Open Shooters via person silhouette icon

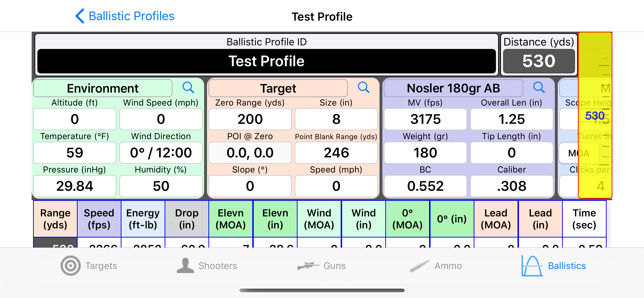[185, 266]
